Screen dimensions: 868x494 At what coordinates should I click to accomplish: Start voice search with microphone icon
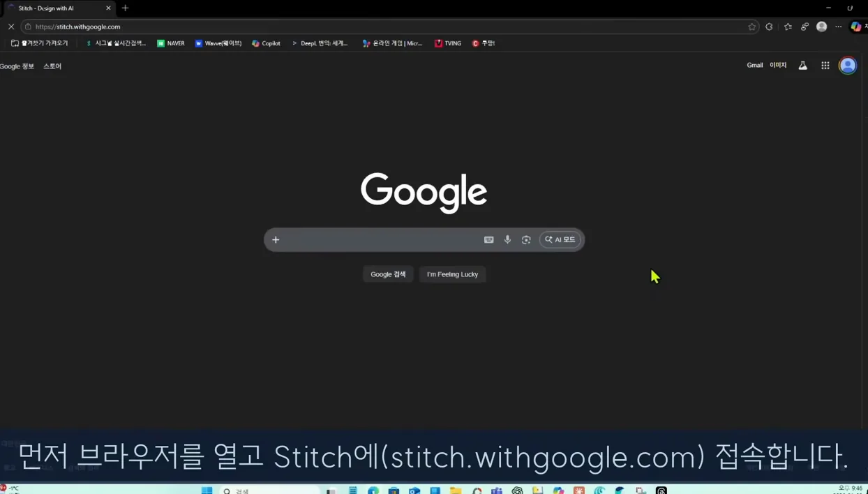pos(507,240)
